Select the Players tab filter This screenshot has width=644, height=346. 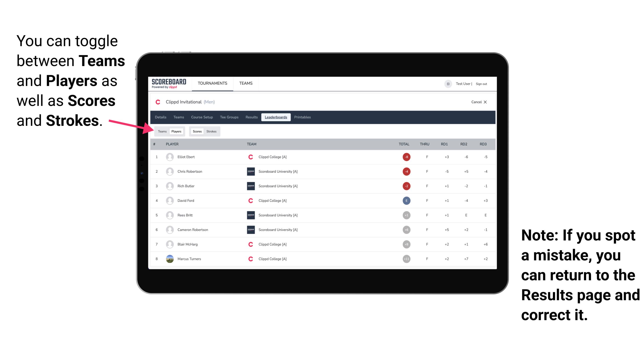click(176, 131)
